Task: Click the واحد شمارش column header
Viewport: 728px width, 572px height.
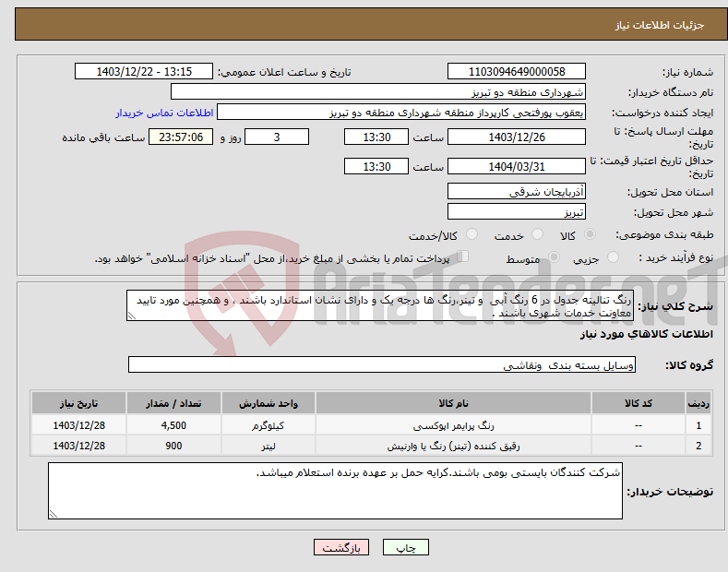Action: pos(269,403)
